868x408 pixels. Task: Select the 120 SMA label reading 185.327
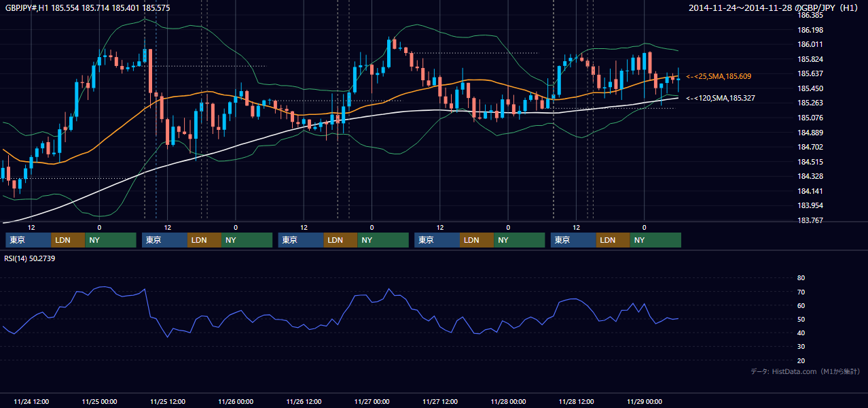[721, 98]
